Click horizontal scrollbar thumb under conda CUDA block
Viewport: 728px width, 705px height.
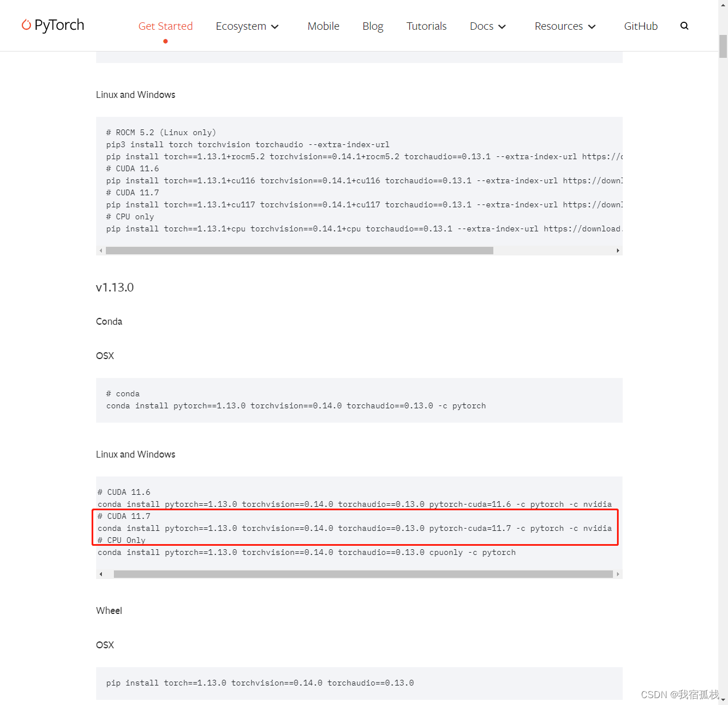click(x=363, y=574)
